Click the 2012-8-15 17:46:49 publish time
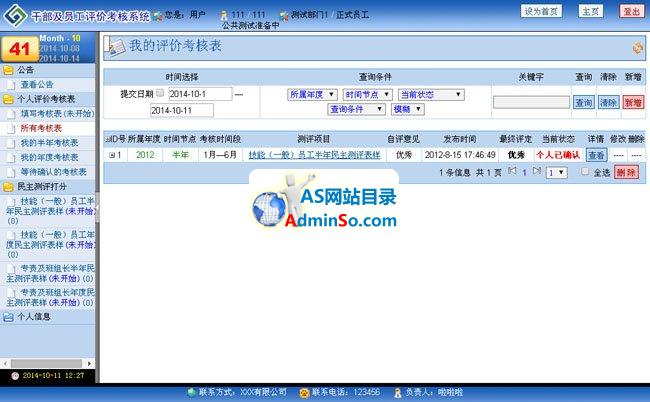The width and height of the screenshot is (650, 402). pos(460,155)
